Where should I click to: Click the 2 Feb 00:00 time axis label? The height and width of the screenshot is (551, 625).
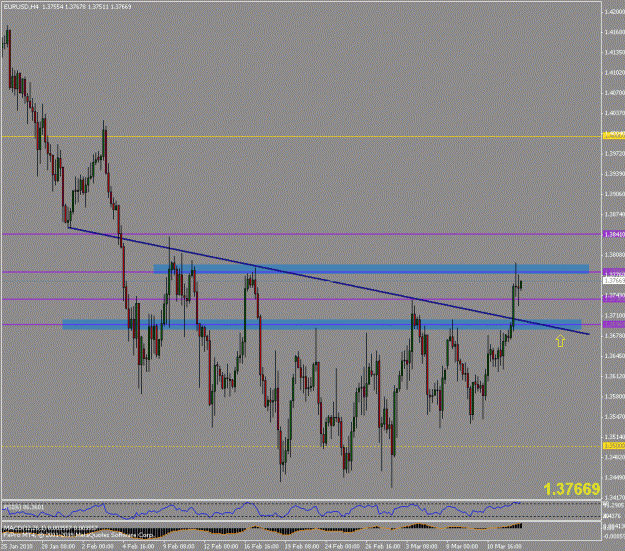[x=97, y=546]
